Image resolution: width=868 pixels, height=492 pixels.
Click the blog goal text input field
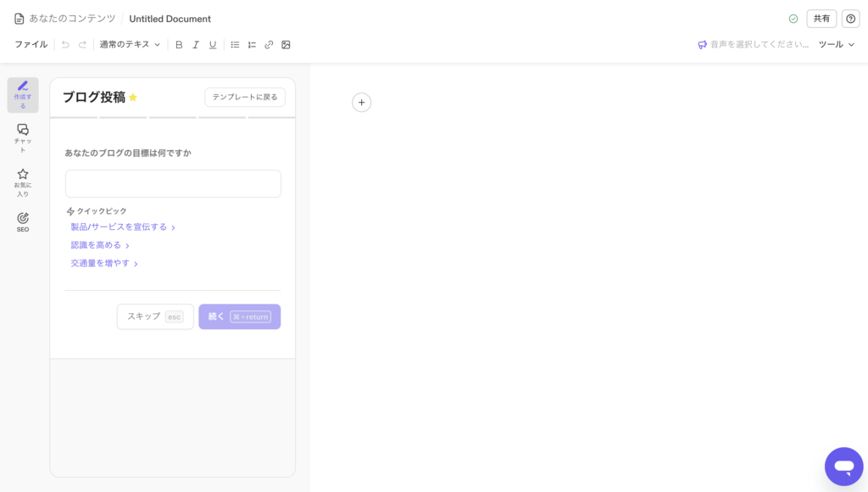[x=173, y=184]
